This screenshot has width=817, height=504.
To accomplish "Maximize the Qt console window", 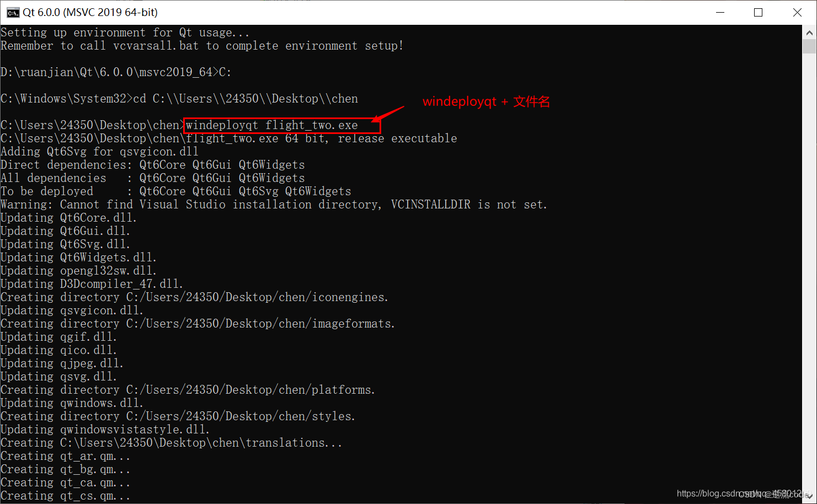I will [x=759, y=12].
